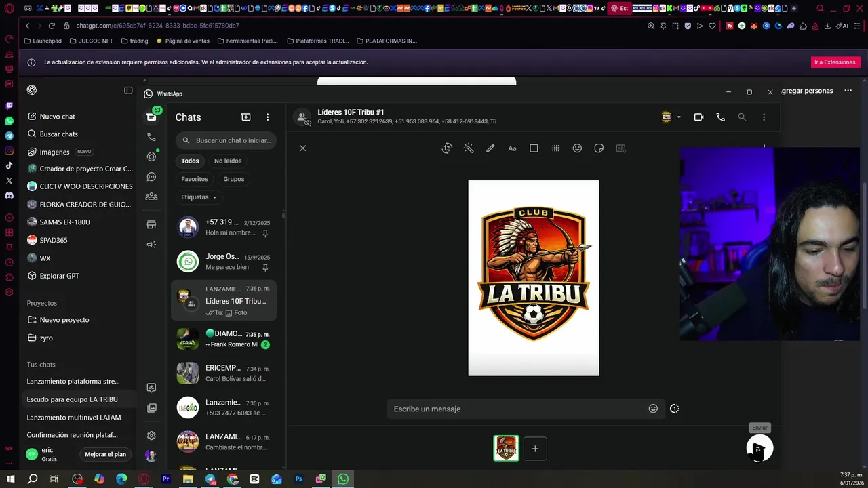Open the conversation options three-dot menu
The width and height of the screenshot is (868, 488).
(x=764, y=117)
